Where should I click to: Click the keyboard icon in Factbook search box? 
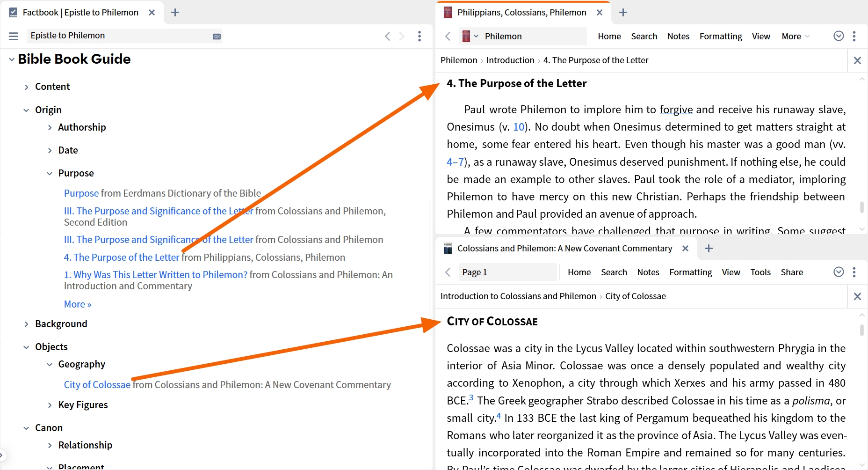[x=217, y=37]
